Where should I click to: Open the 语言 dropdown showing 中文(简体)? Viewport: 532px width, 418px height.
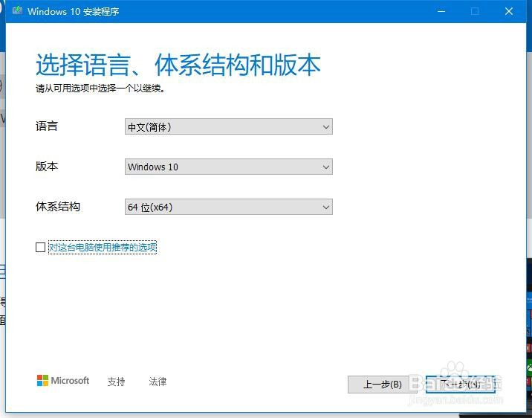coord(229,126)
